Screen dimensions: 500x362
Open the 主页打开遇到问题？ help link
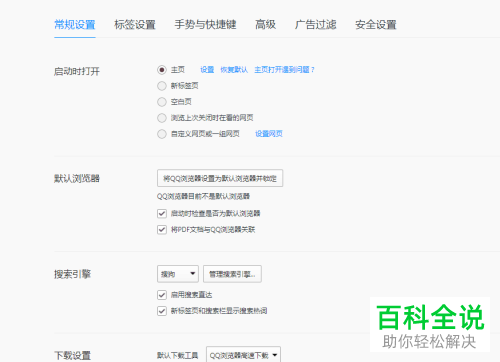coord(284,70)
